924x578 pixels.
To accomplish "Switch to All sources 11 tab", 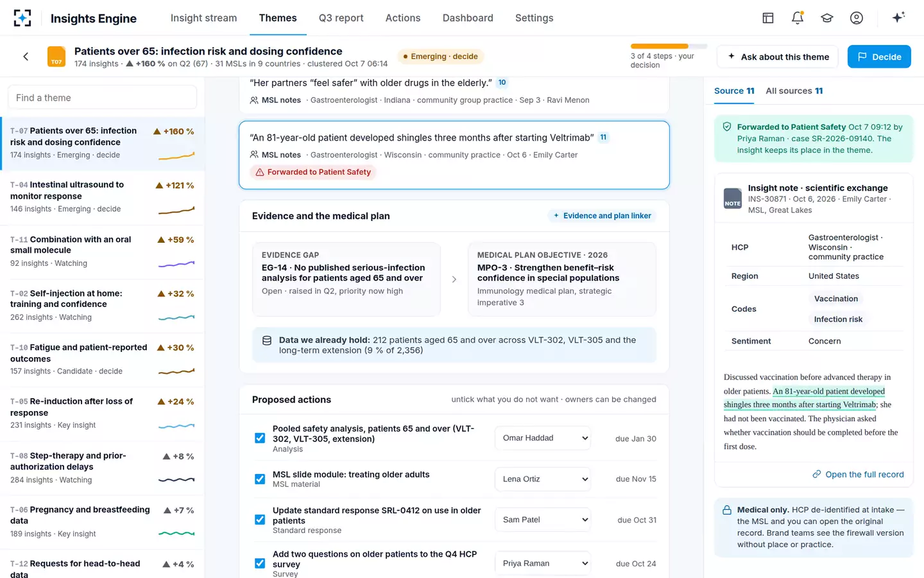I will 794,91.
